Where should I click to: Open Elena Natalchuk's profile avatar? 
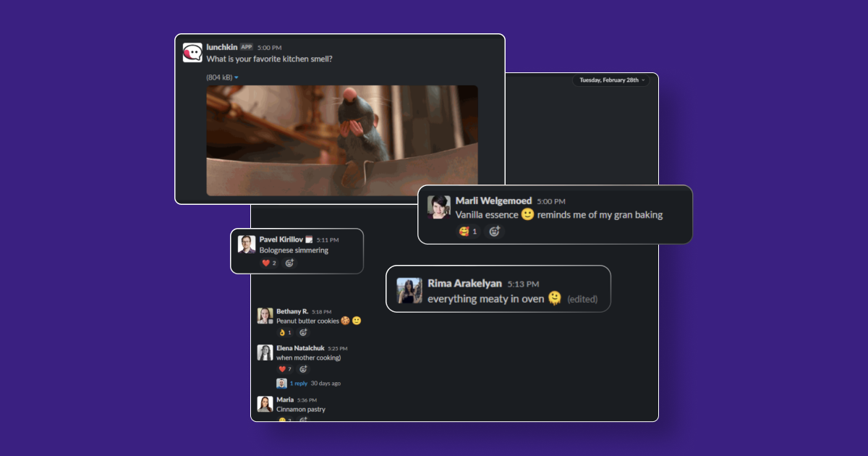(265, 352)
